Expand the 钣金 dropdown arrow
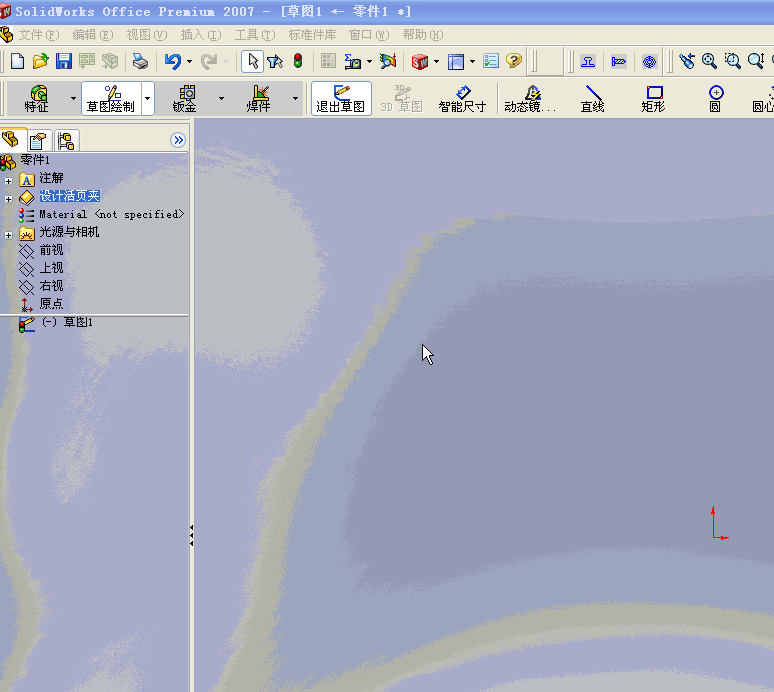 [222, 99]
